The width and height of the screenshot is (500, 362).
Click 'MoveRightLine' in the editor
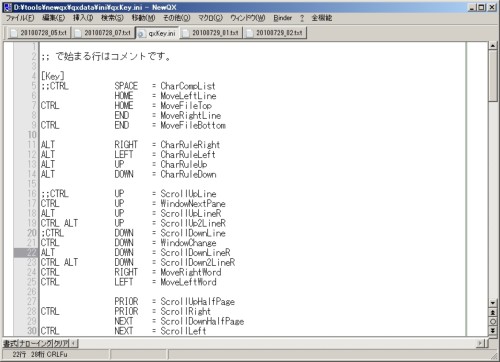coord(191,115)
